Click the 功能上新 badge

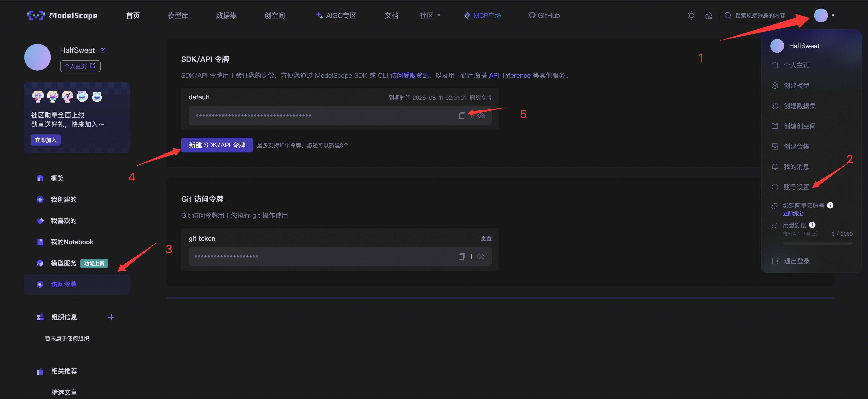click(94, 263)
